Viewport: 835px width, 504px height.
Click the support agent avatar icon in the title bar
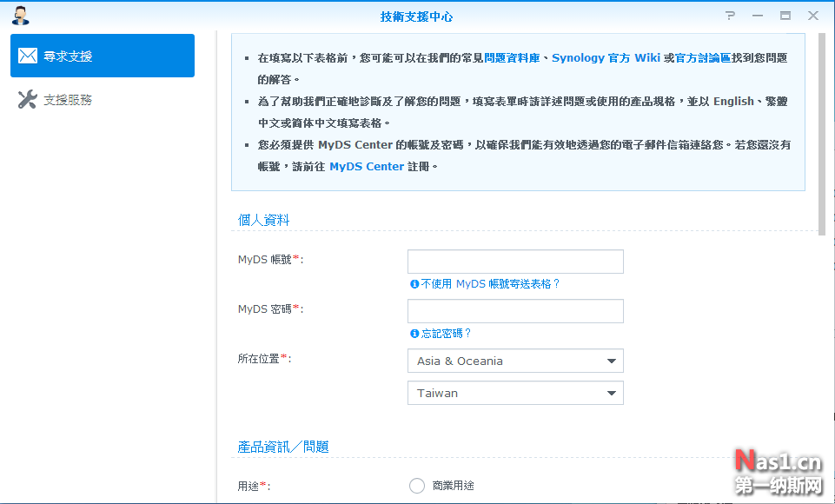pos(20,16)
